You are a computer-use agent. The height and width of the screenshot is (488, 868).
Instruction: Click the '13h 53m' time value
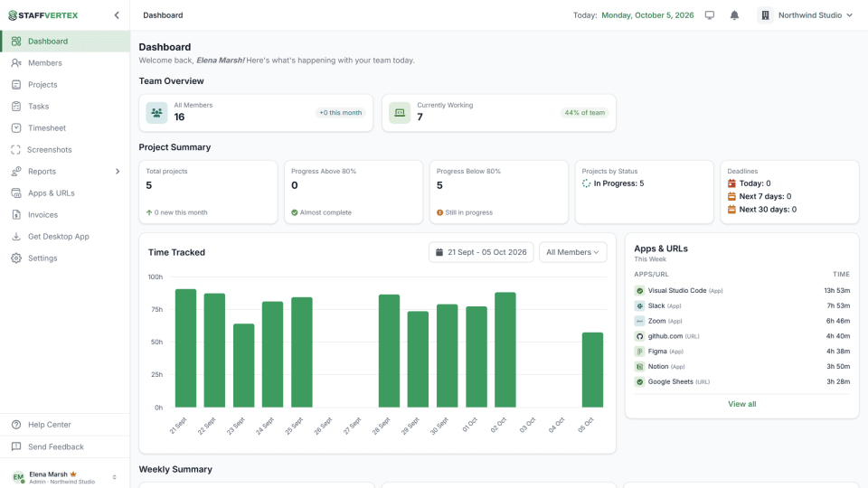pyautogui.click(x=837, y=290)
